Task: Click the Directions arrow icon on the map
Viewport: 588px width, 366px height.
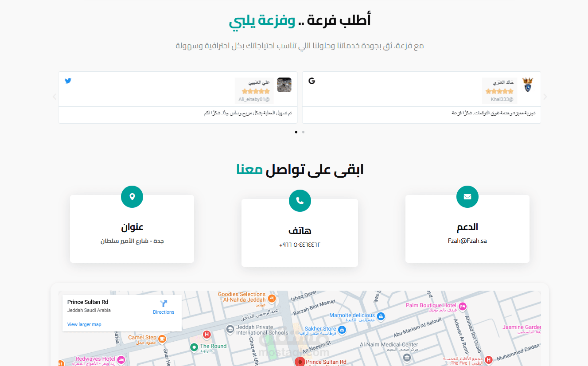Action: coord(164,304)
